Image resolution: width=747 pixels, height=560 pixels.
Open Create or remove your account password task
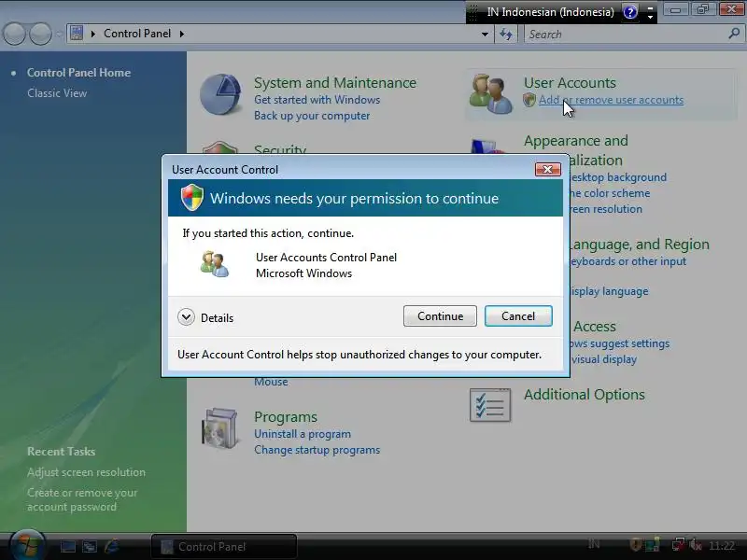(x=82, y=499)
